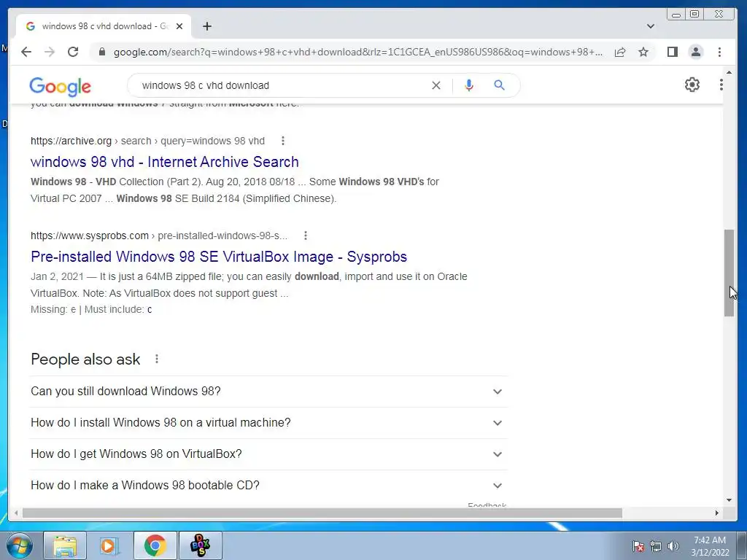The width and height of the screenshot is (747, 560).
Task: Click the vertical scrollbar up arrow
Action: (729, 72)
